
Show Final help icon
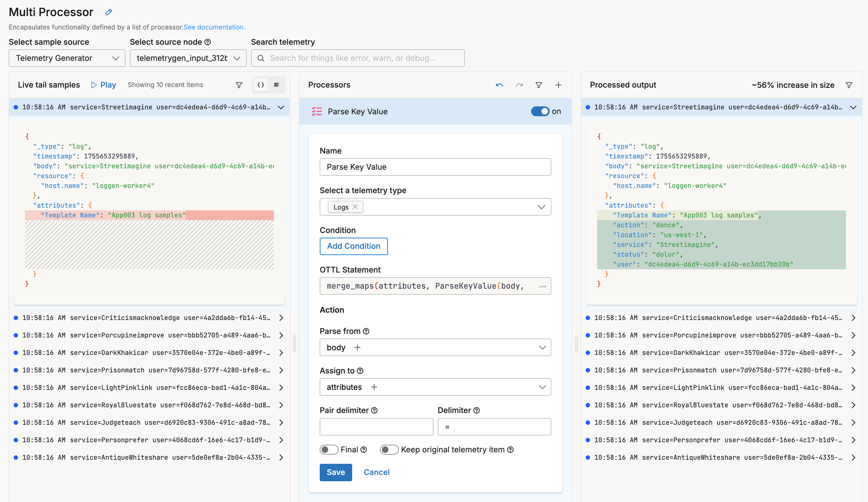point(364,450)
